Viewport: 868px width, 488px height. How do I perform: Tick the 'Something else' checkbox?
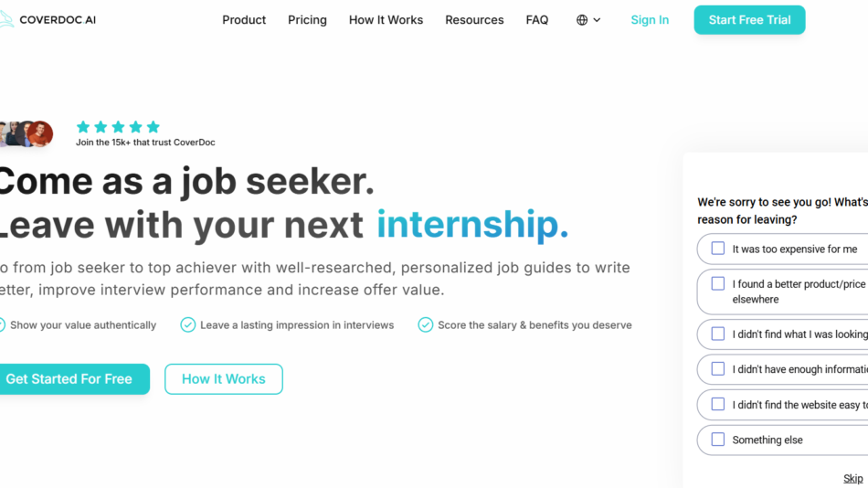pos(718,440)
